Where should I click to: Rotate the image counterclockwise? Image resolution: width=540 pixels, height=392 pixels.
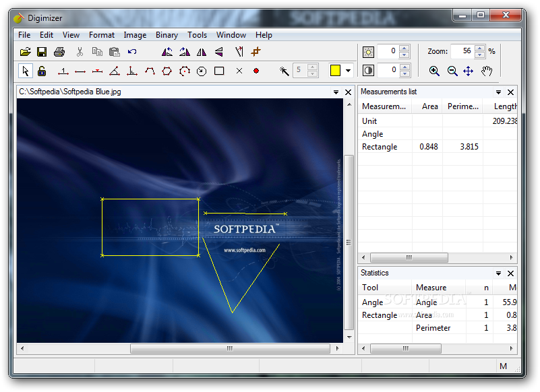167,52
